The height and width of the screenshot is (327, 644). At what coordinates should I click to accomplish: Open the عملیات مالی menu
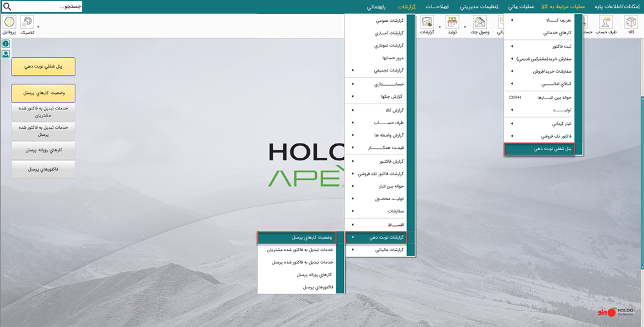tap(521, 7)
